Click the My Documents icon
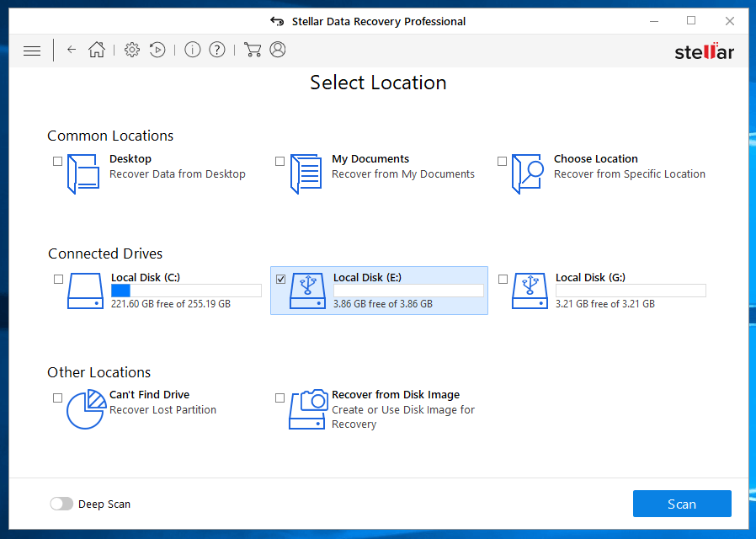Image resolution: width=756 pixels, height=539 pixels. point(306,173)
